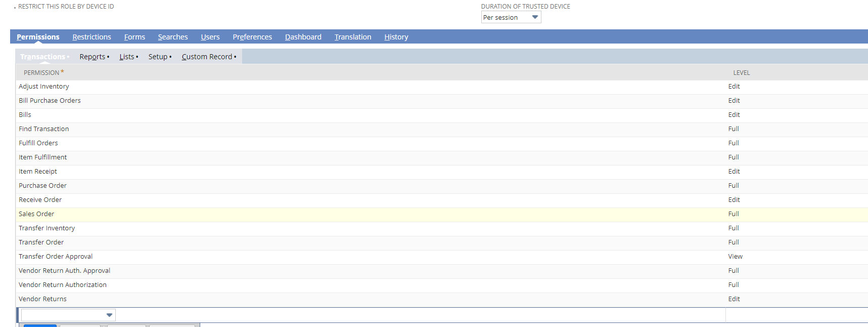Select the Sales Order row
The width and height of the screenshot is (868, 327).
[x=442, y=214]
